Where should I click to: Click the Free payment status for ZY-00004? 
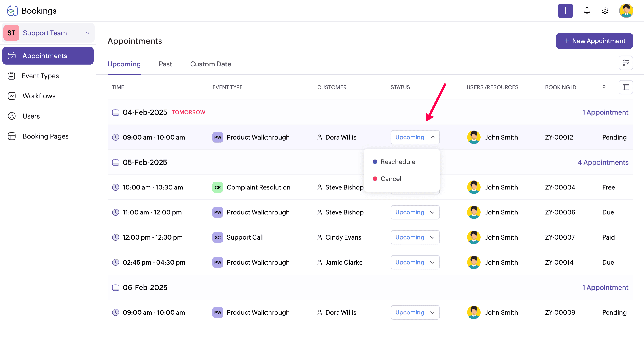tap(608, 187)
